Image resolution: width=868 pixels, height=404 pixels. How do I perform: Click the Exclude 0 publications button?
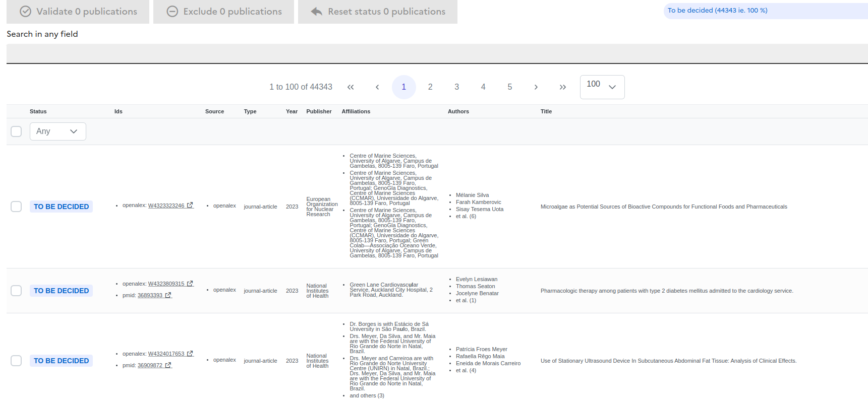(223, 12)
